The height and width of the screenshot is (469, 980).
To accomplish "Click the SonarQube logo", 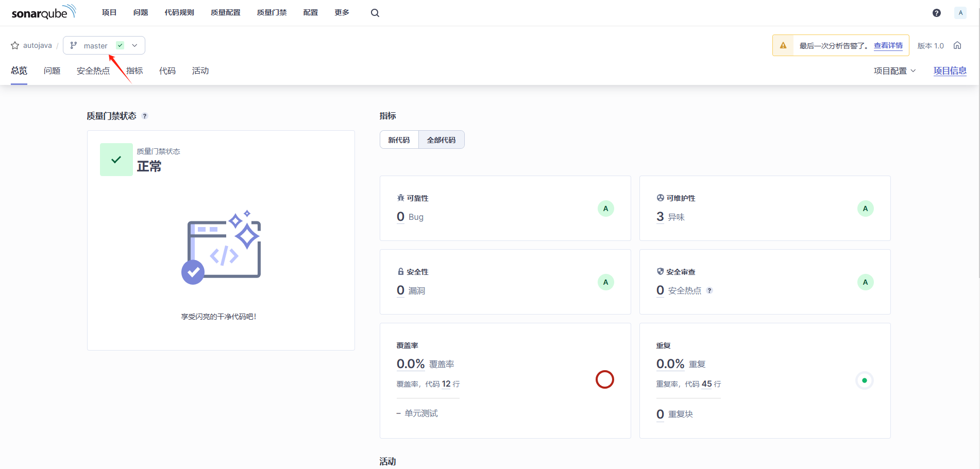I will (x=44, y=12).
